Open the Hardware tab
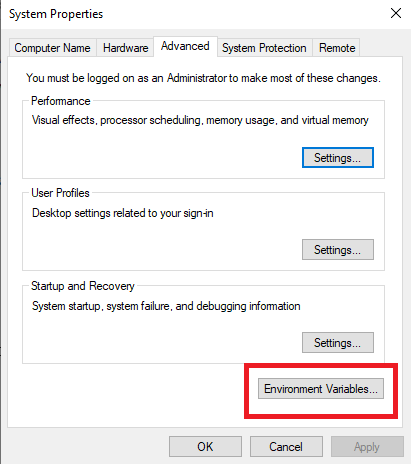The width and height of the screenshot is (411, 464). point(125,48)
